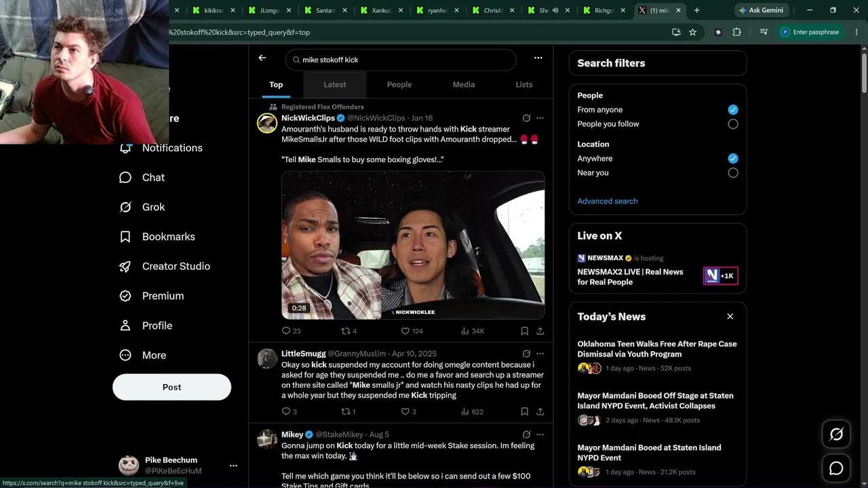Select the People you follow radio option
Screen dimensions: 868x488
[x=732, y=124]
